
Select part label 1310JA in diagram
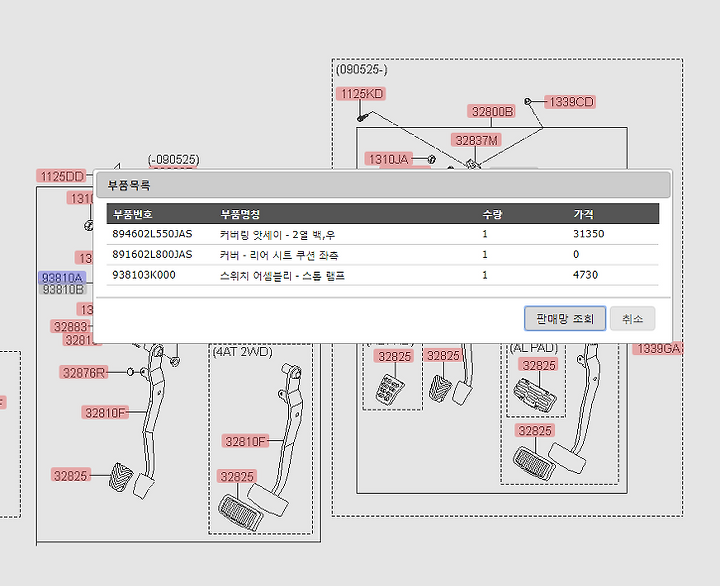(x=388, y=159)
